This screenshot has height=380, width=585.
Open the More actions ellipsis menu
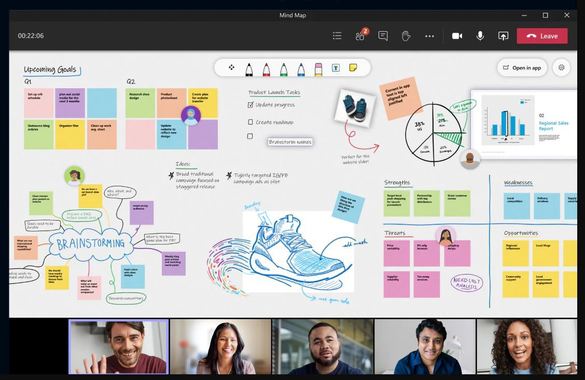(429, 36)
